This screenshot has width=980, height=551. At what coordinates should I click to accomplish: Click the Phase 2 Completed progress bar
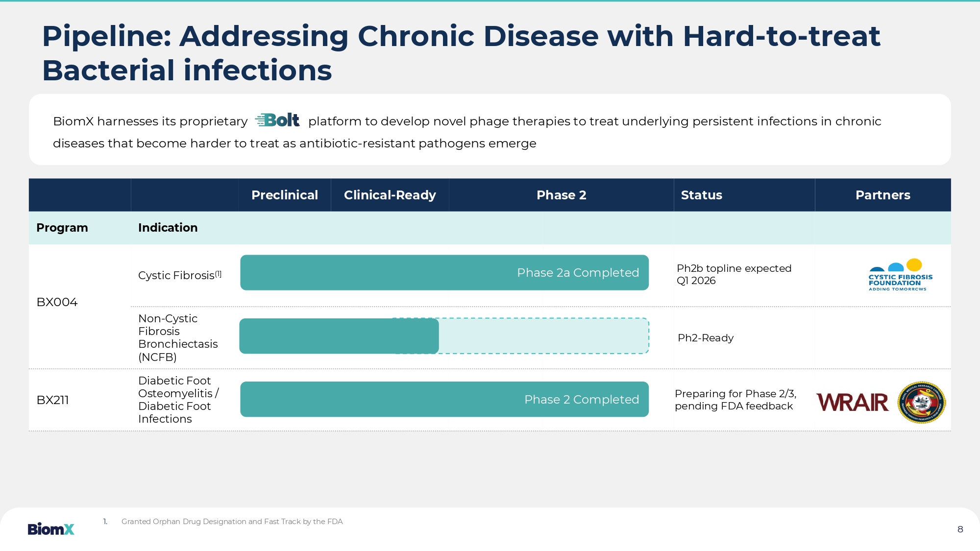(444, 400)
